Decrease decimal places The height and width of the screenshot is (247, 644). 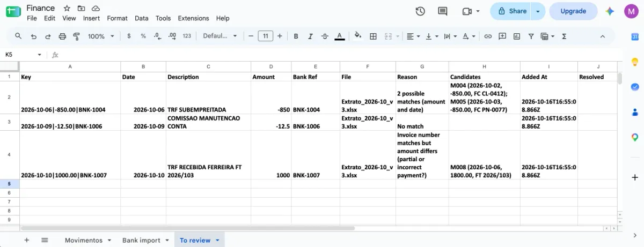tap(157, 36)
